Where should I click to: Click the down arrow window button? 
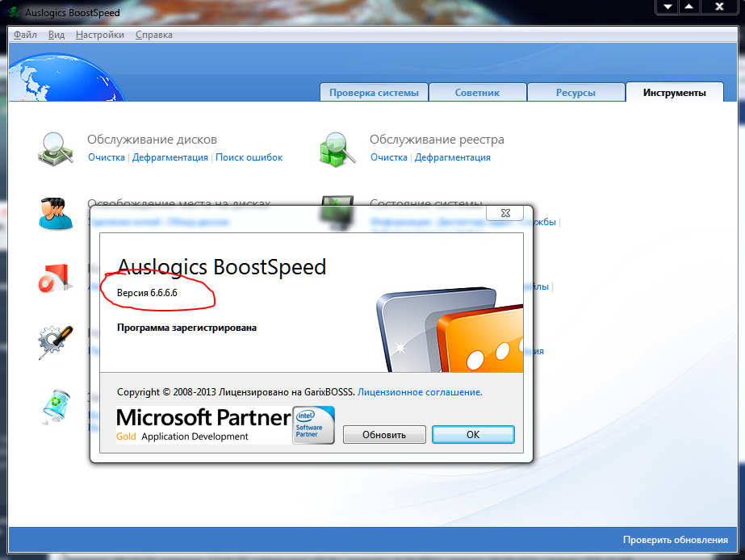coord(668,6)
